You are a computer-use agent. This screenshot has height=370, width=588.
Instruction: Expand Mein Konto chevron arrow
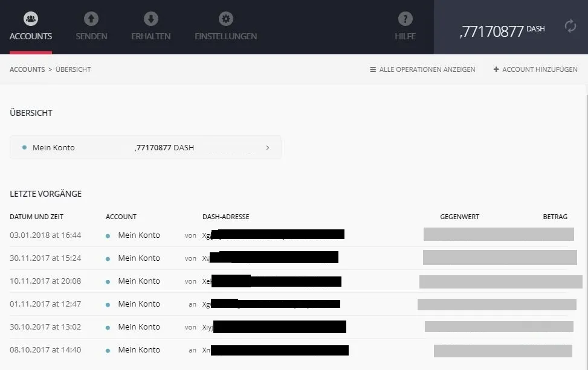coord(267,147)
